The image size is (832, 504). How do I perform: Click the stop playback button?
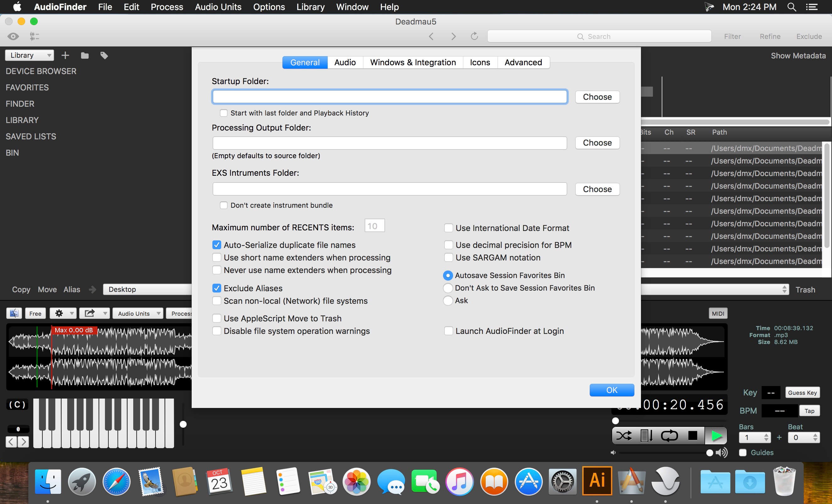tap(692, 436)
